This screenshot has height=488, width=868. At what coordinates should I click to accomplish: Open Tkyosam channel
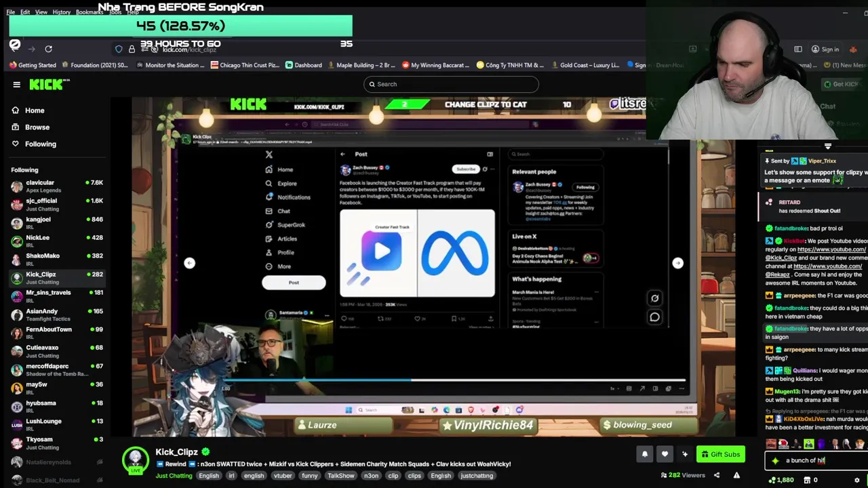tap(57, 443)
